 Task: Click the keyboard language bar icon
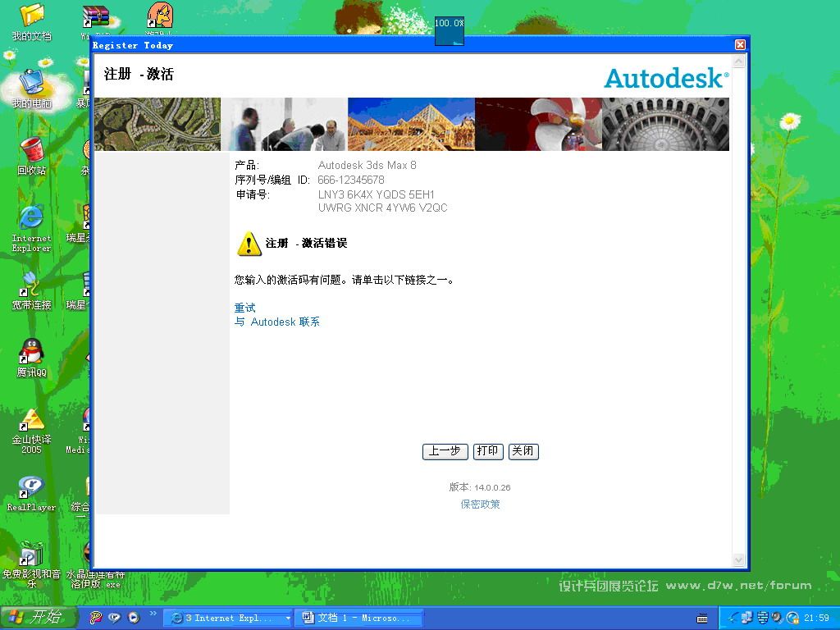point(702,619)
